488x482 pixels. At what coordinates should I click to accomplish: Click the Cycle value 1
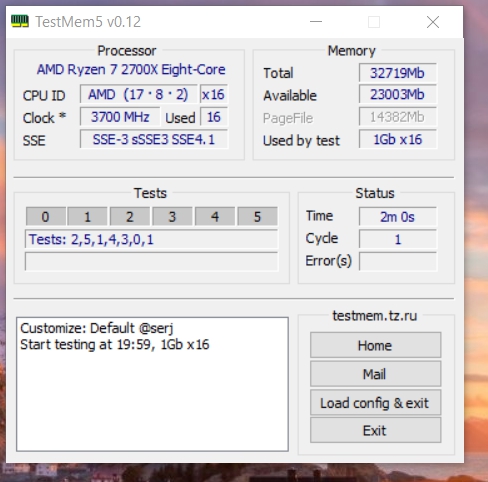point(398,239)
